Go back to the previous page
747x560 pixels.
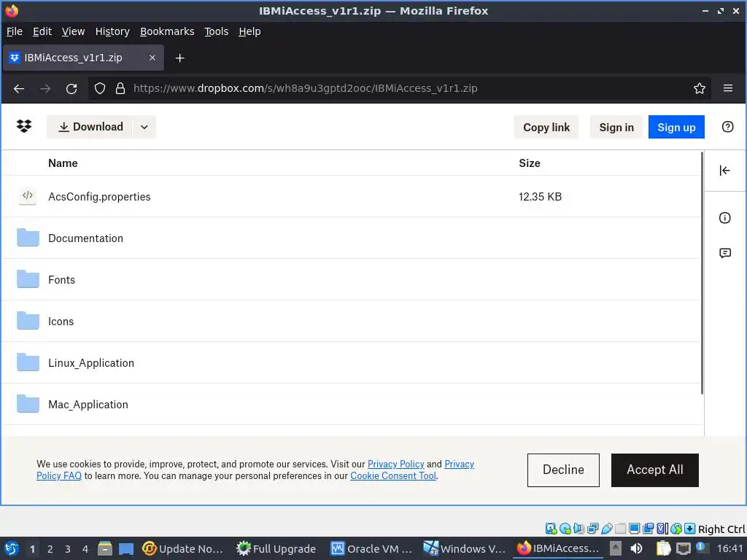[x=19, y=88]
